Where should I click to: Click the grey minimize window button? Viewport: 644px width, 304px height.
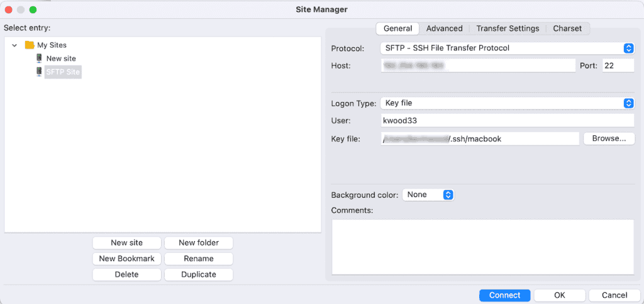[x=21, y=9]
